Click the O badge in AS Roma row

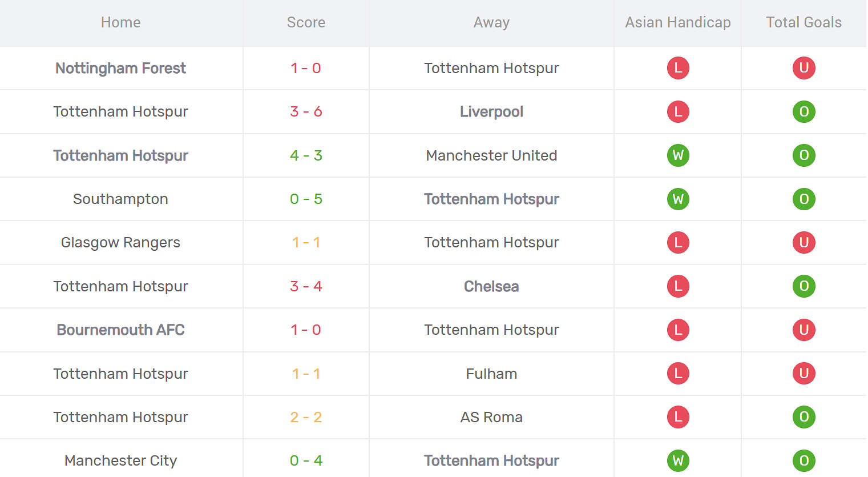[804, 417]
